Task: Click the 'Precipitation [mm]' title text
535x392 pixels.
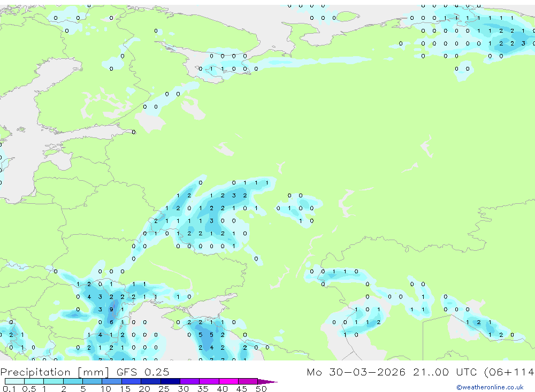Action: click(x=55, y=372)
